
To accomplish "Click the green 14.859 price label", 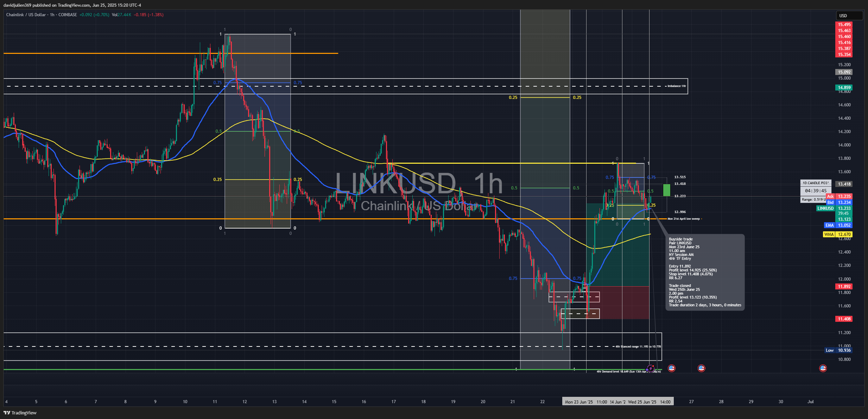I will 844,88.
